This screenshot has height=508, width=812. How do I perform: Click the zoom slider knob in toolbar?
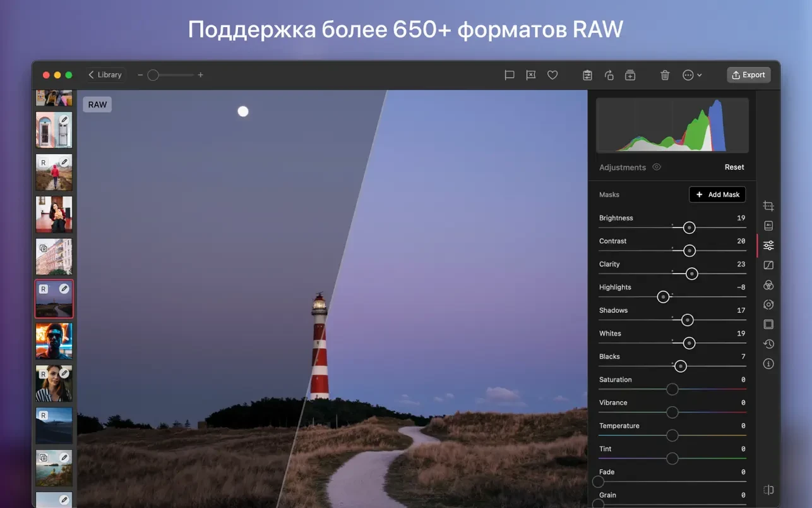coord(153,75)
